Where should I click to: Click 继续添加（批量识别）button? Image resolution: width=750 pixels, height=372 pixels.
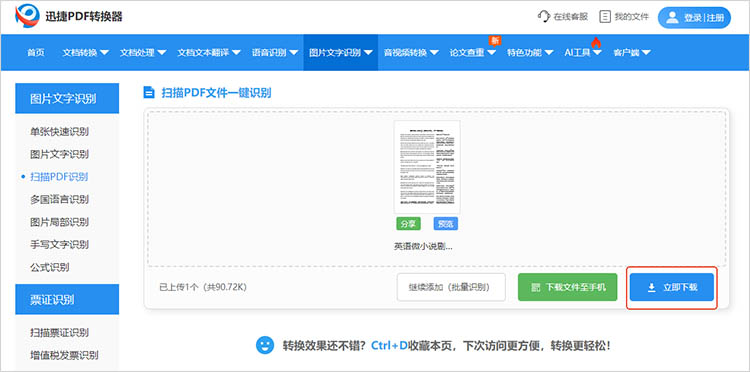[451, 287]
